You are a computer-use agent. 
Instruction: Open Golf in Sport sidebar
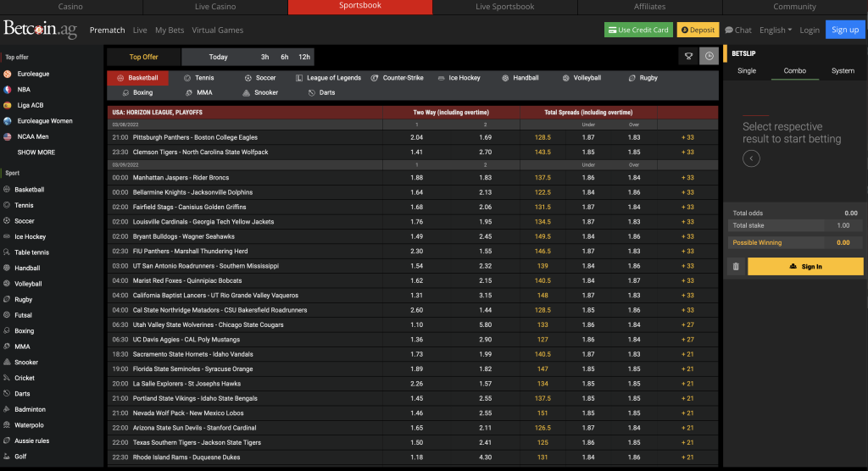pos(20,457)
